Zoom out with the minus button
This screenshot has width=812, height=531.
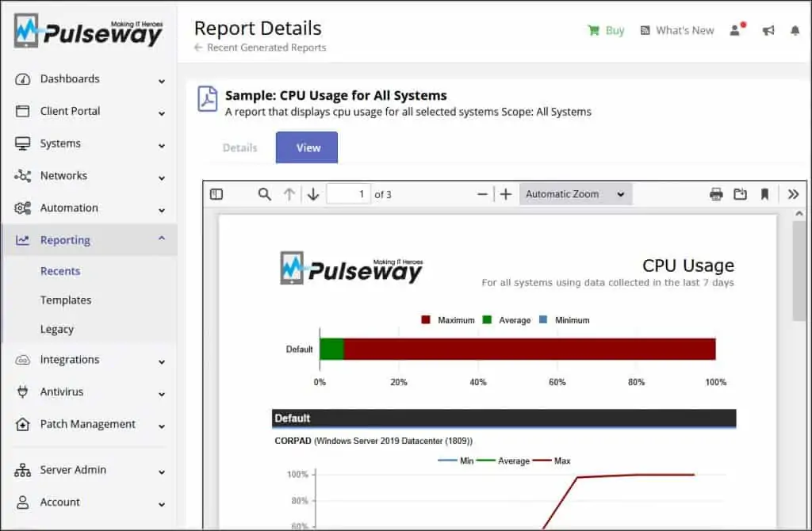(482, 195)
